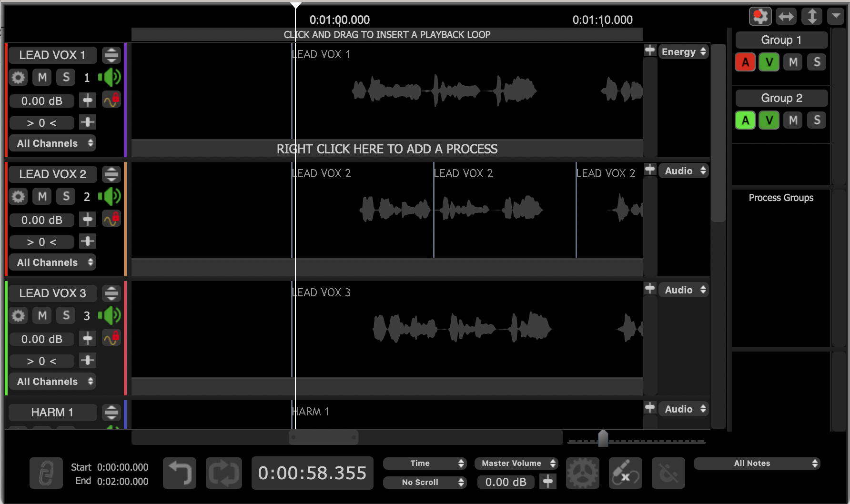The height and width of the screenshot is (504, 850).
Task: Open the Energy display dropdown on LEAD VOX 1
Action: click(x=683, y=52)
